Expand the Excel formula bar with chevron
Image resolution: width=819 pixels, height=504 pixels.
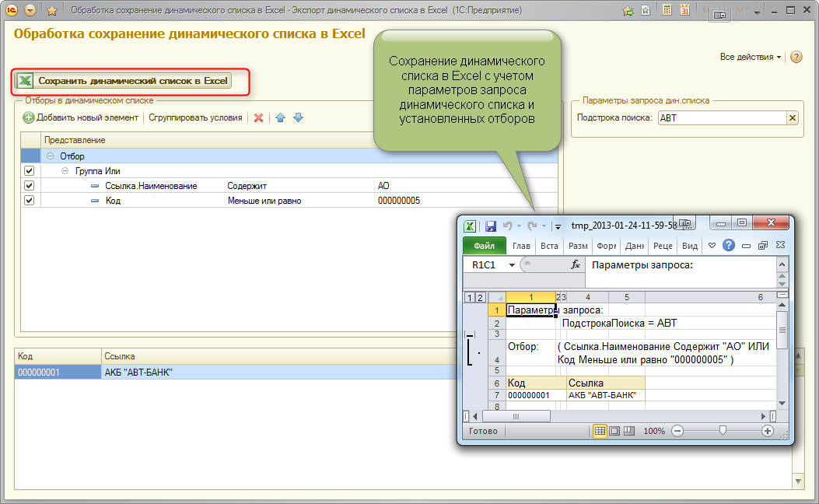pos(782,264)
